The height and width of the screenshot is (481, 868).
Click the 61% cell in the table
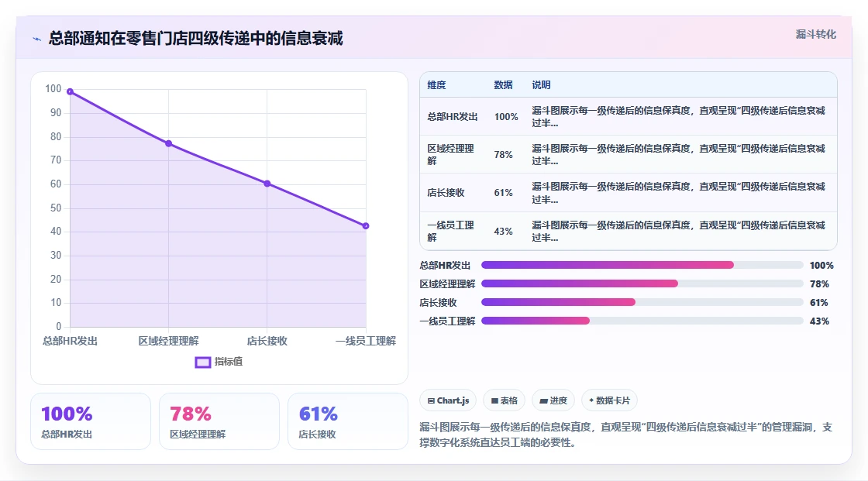tap(503, 193)
